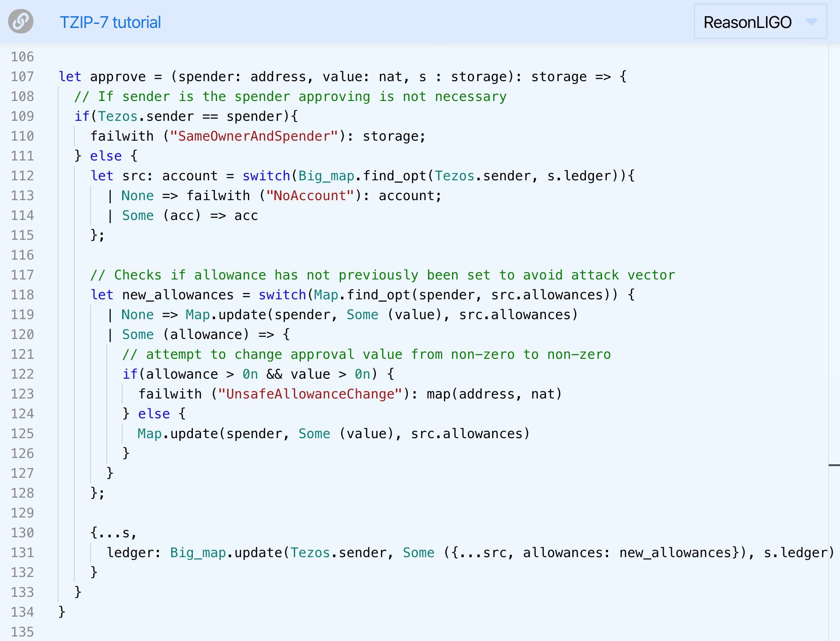840x641 pixels.
Task: Click "None => failwith" on line 113
Action: click(x=186, y=196)
